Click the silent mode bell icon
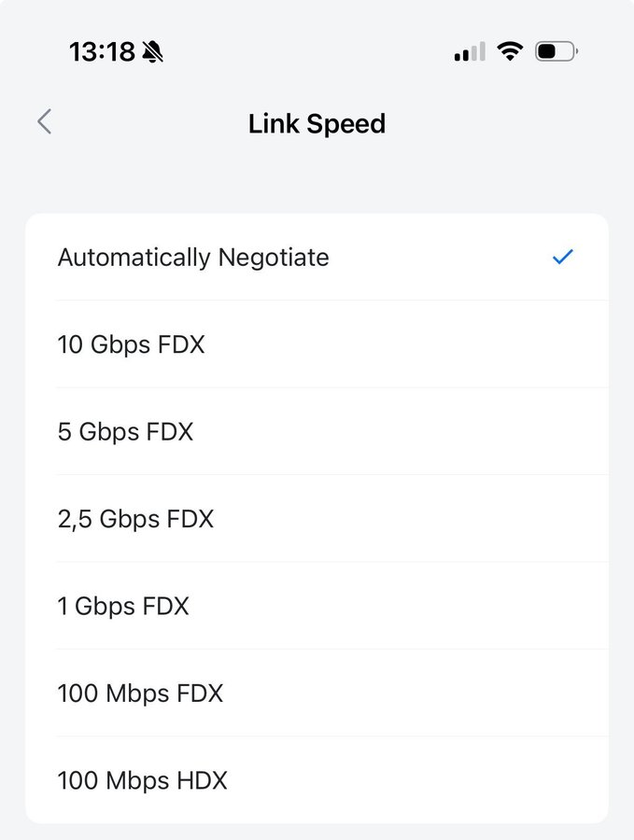The width and height of the screenshot is (634, 840). [152, 52]
